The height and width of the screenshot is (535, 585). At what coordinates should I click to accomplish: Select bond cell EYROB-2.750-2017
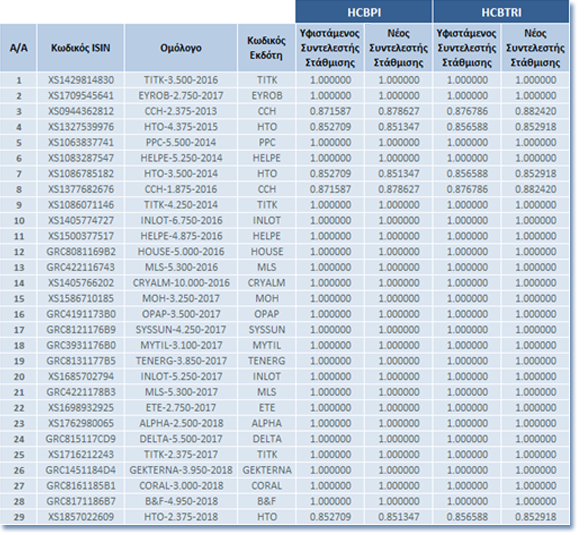pyautogui.click(x=181, y=96)
